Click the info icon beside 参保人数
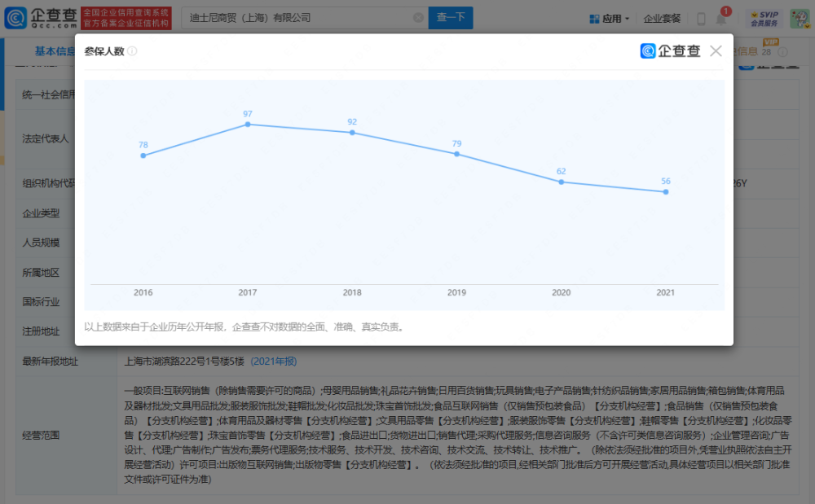The width and height of the screenshot is (815, 504). point(133,50)
